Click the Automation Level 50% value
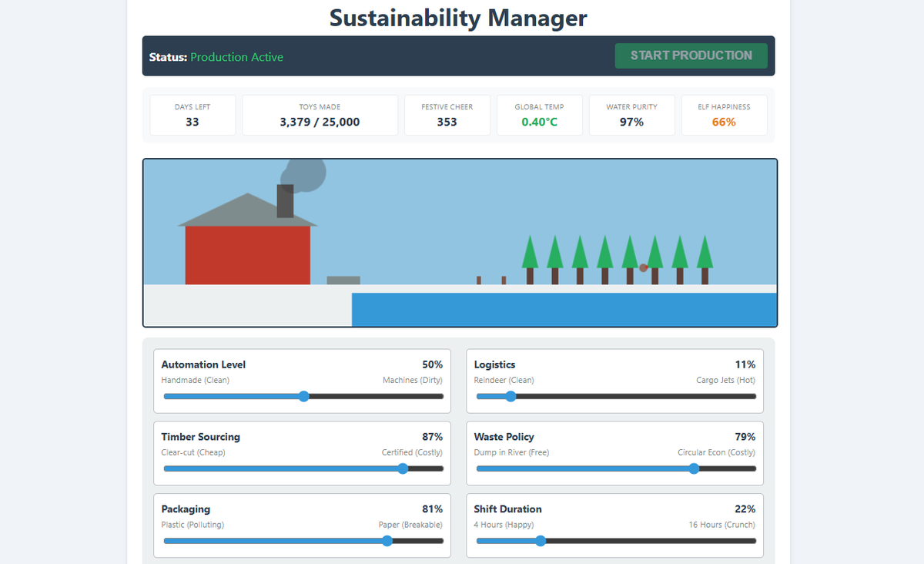Screen dimensions: 924x564 (x=432, y=364)
